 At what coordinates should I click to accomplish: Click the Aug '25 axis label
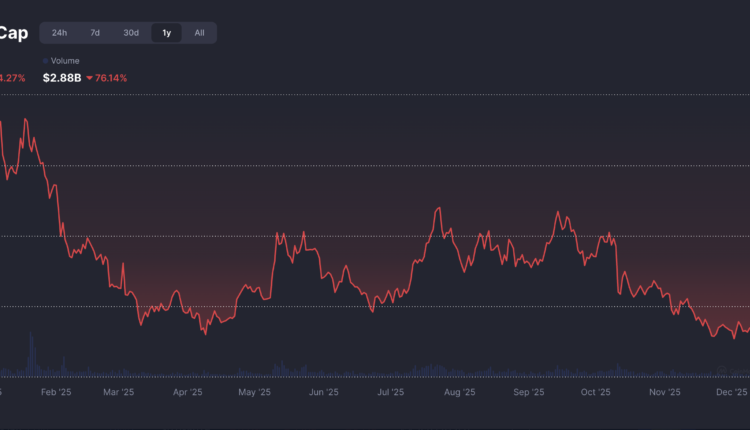coord(459,393)
